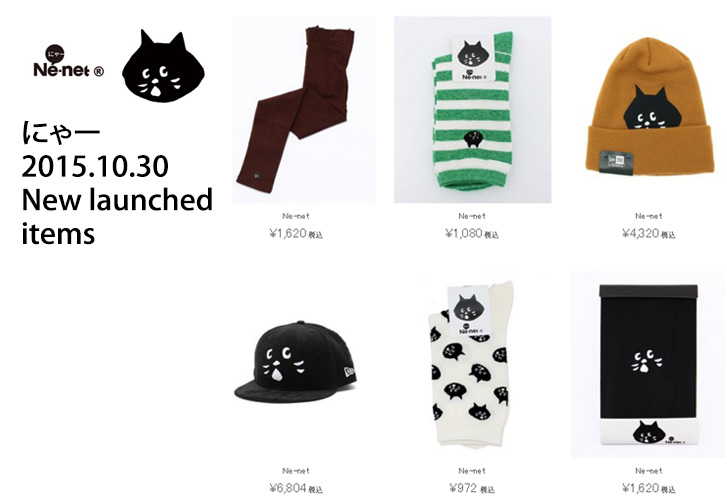Click the Ne-net label under the striped socks
The height and width of the screenshot is (504, 727).
pos(472,216)
